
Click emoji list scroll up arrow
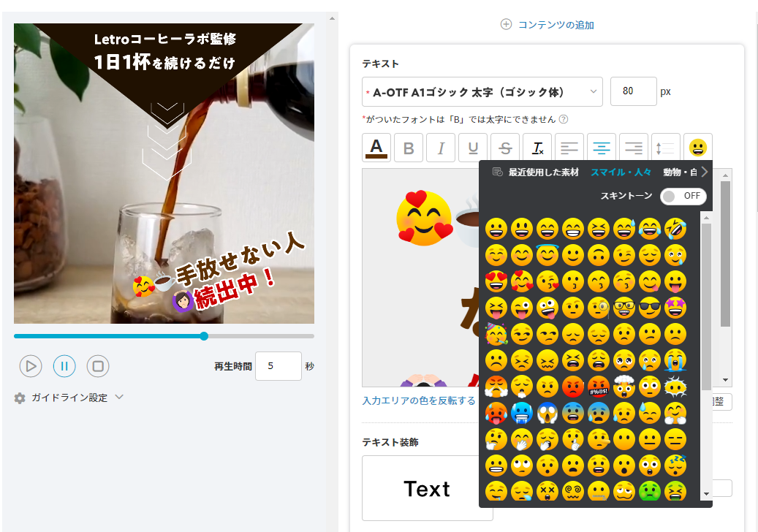(x=707, y=218)
